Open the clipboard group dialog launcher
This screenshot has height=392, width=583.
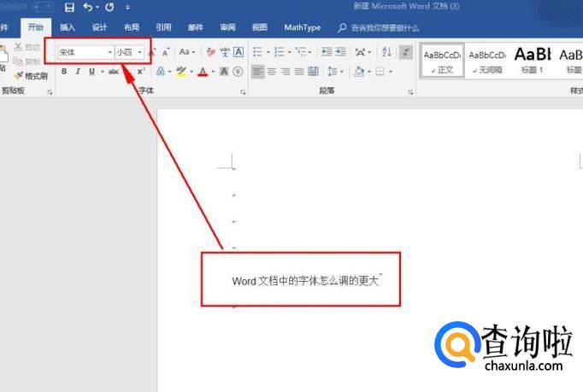point(50,92)
